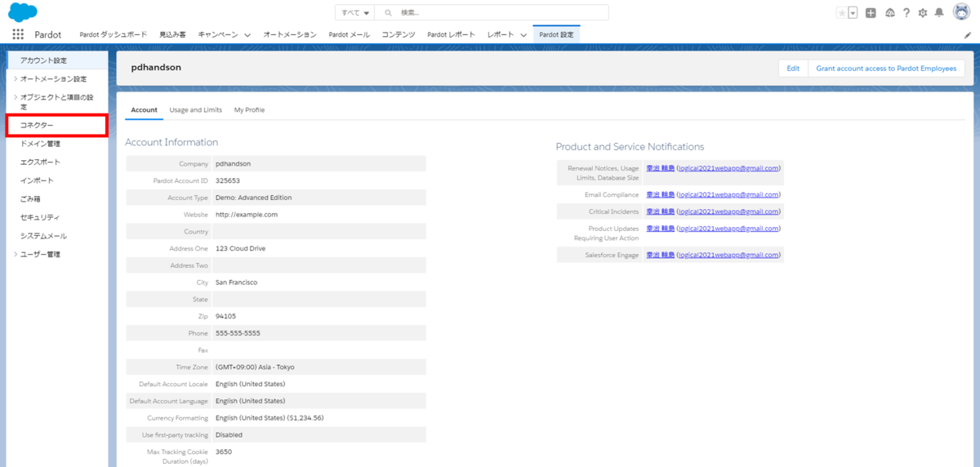The width and height of the screenshot is (980, 467).
Task: Open the notifications bell
Action: click(x=940, y=13)
